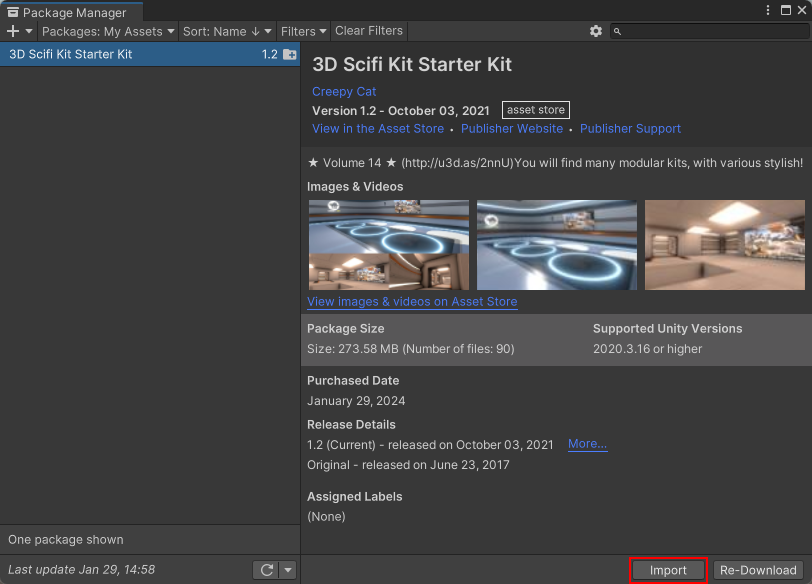Focus the package search field

pos(712,31)
